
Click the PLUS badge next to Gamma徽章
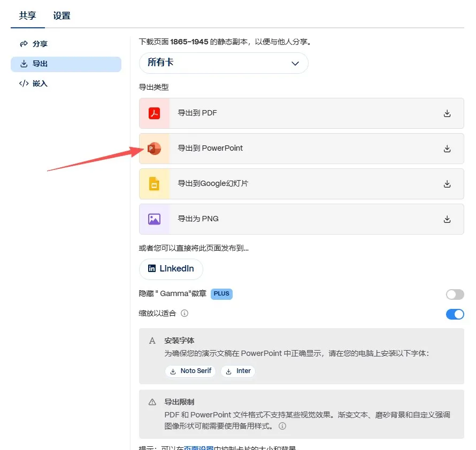point(221,294)
